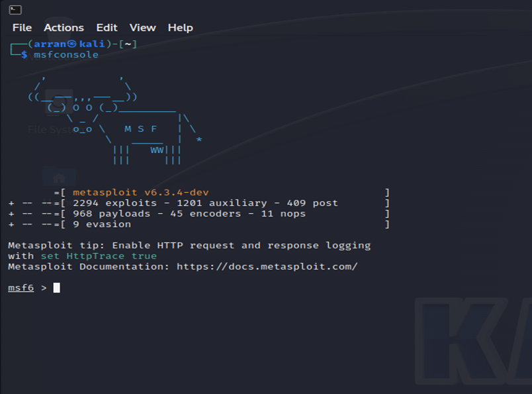Screen dimensions: 532x394
Task: Click the 'metasploit v6.3.4-dev' version text
Action: pos(140,193)
